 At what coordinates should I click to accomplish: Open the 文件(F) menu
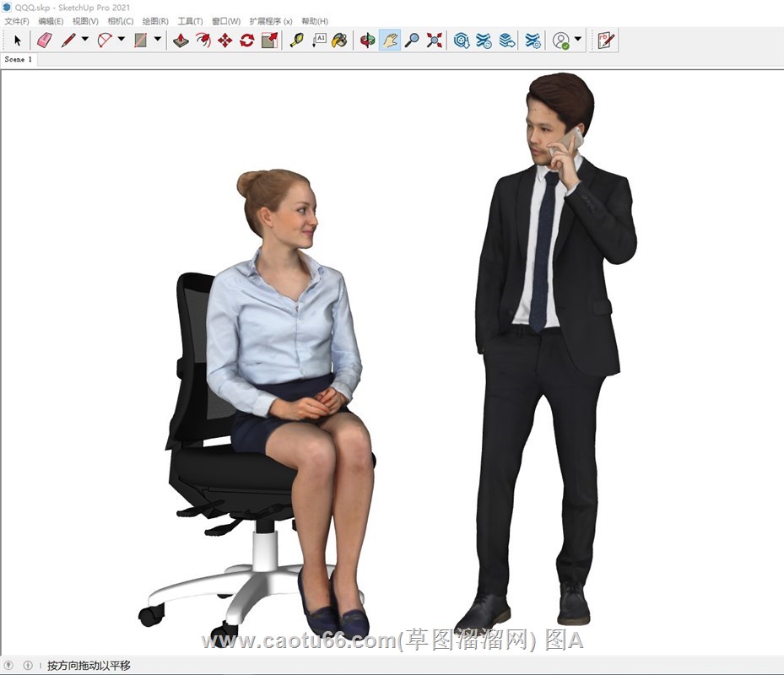pyautogui.click(x=17, y=21)
